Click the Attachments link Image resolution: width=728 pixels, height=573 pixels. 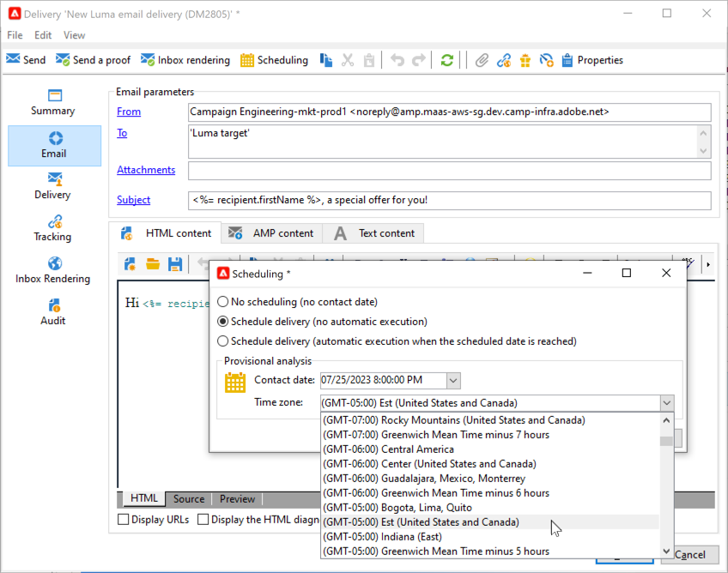coord(146,170)
